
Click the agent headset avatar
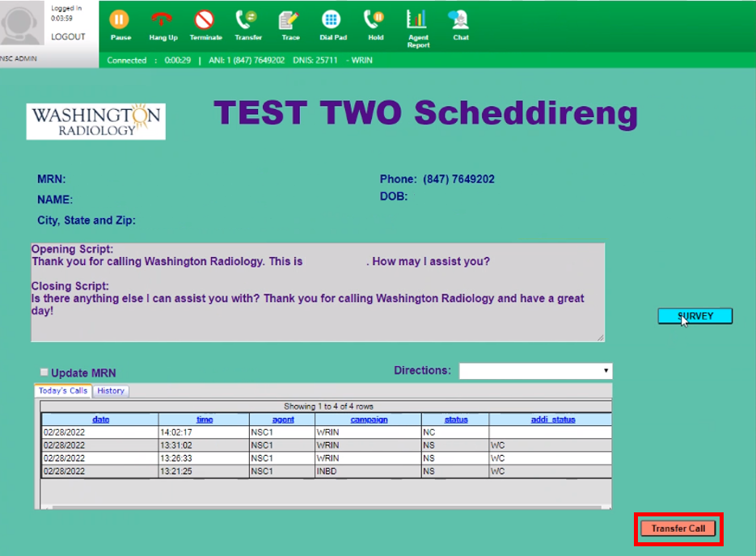20,23
